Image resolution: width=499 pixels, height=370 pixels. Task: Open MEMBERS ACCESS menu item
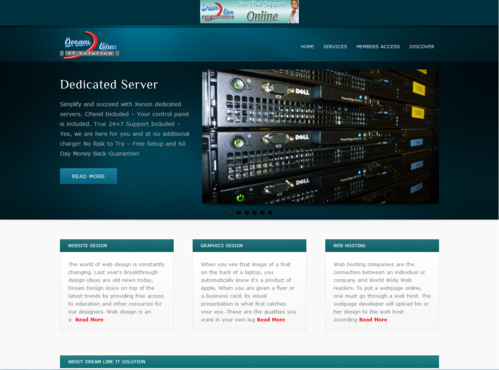378,47
